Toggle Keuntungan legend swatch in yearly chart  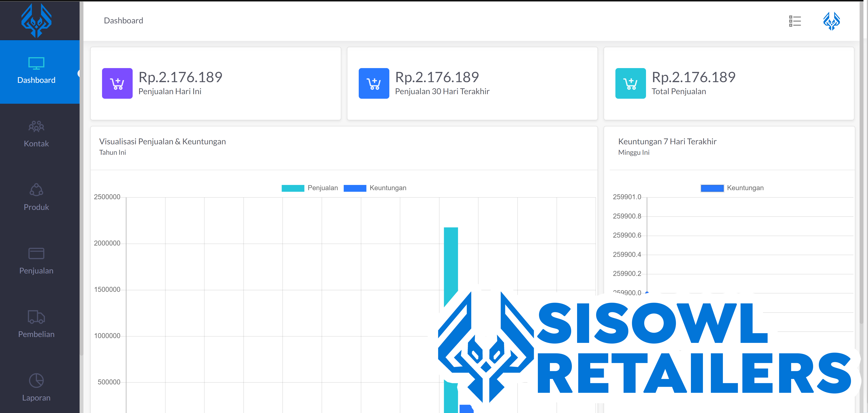pyautogui.click(x=355, y=188)
